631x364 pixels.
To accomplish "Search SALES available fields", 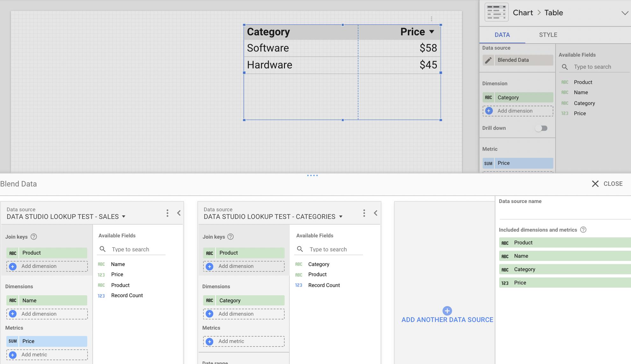I will pyautogui.click(x=131, y=249).
